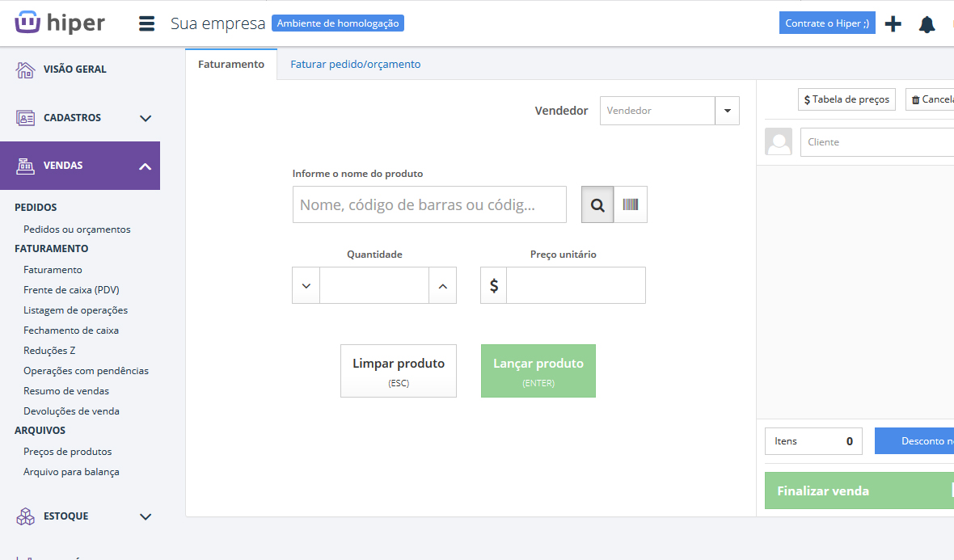Decrease quantity with the down arrow
The image size is (954, 560).
point(306,286)
